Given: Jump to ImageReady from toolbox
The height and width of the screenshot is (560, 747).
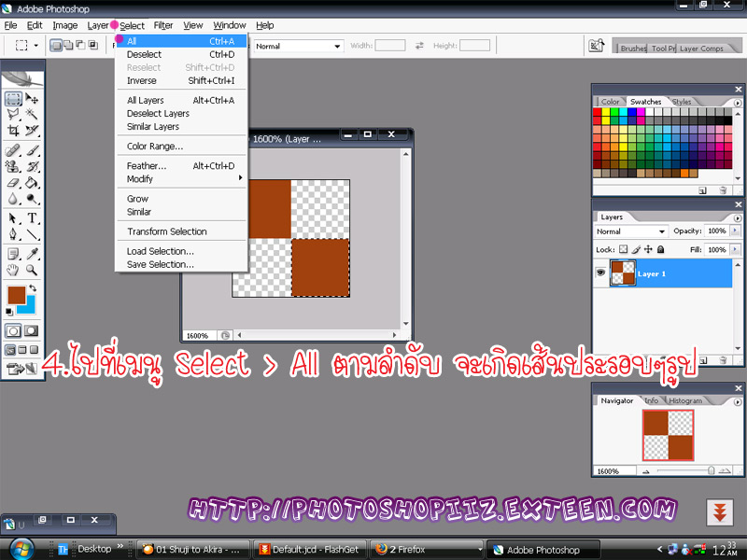Looking at the screenshot, I should point(21,368).
